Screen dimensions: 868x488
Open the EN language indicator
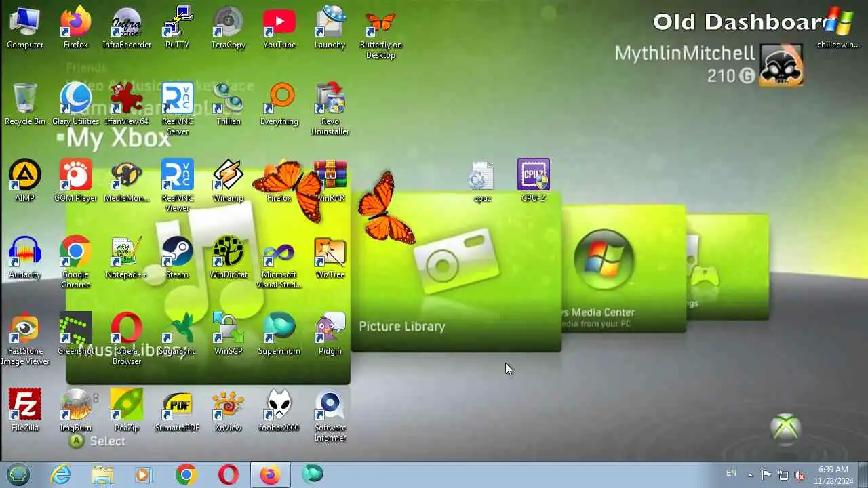[731, 473]
